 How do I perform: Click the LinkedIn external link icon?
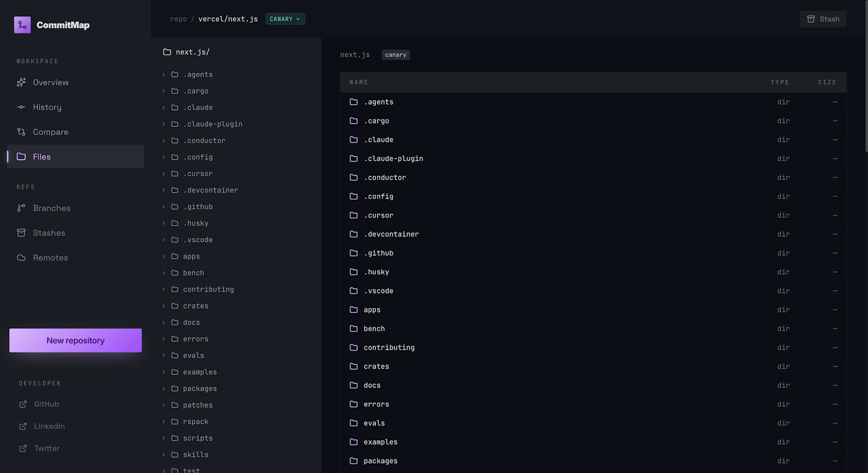[x=23, y=426]
